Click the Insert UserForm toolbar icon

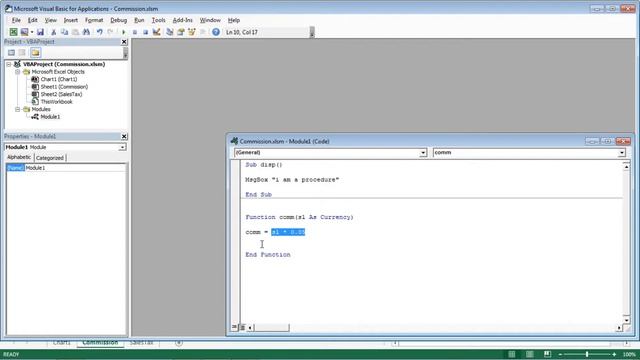coord(24,32)
